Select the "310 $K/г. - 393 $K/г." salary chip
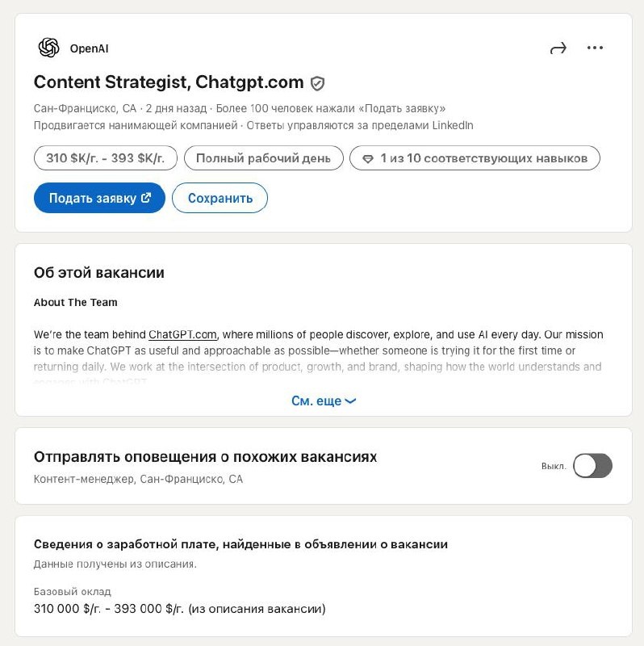Viewport: 644px width, 646px height. pos(105,158)
